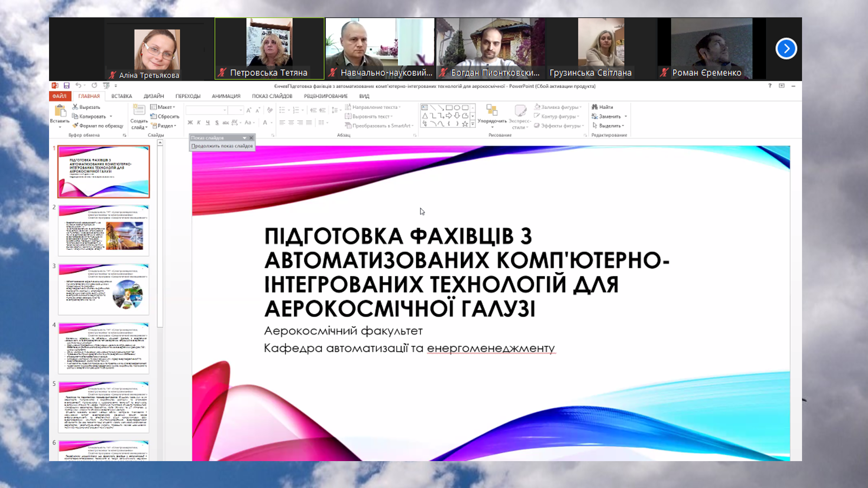
Task: Click the Найти binoculars icon
Action: click(x=595, y=107)
